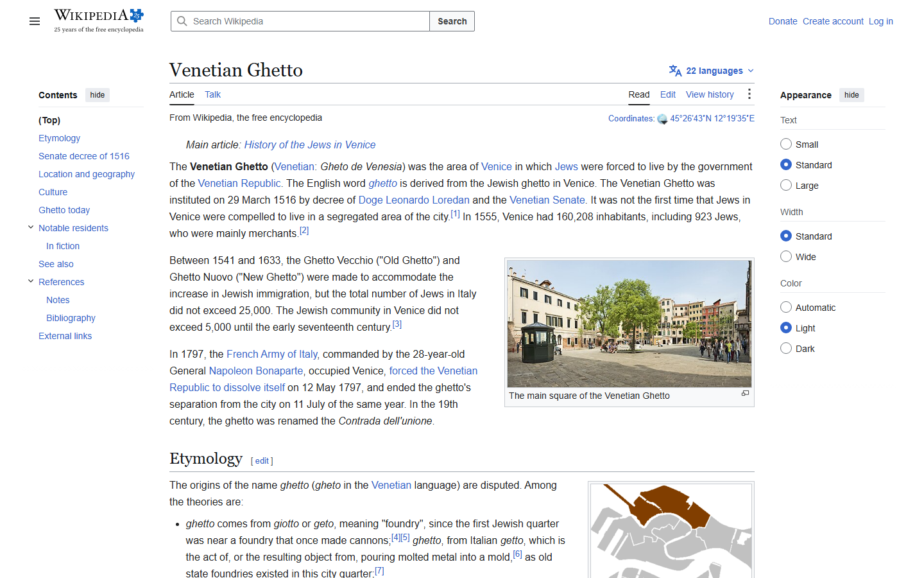Click the globe icon beside coordinates
Image resolution: width=924 pixels, height=578 pixels.
tap(662, 119)
